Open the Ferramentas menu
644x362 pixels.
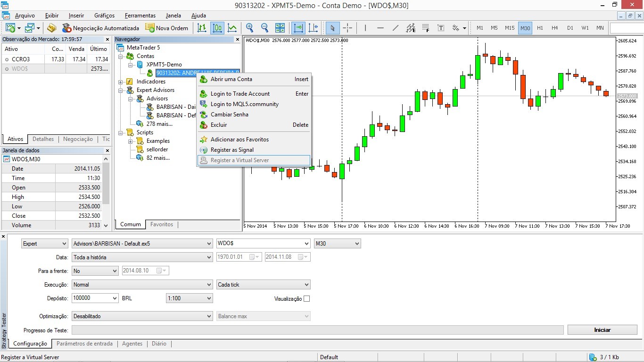pos(140,16)
